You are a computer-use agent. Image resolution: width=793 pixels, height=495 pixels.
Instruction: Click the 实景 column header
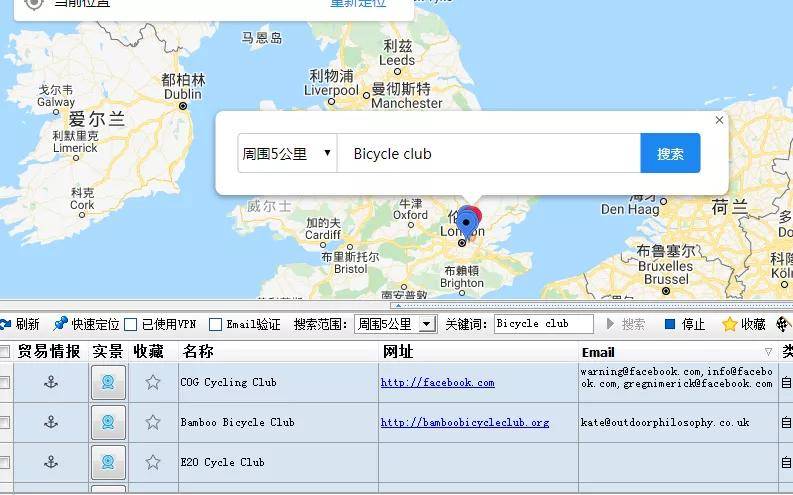[108, 351]
